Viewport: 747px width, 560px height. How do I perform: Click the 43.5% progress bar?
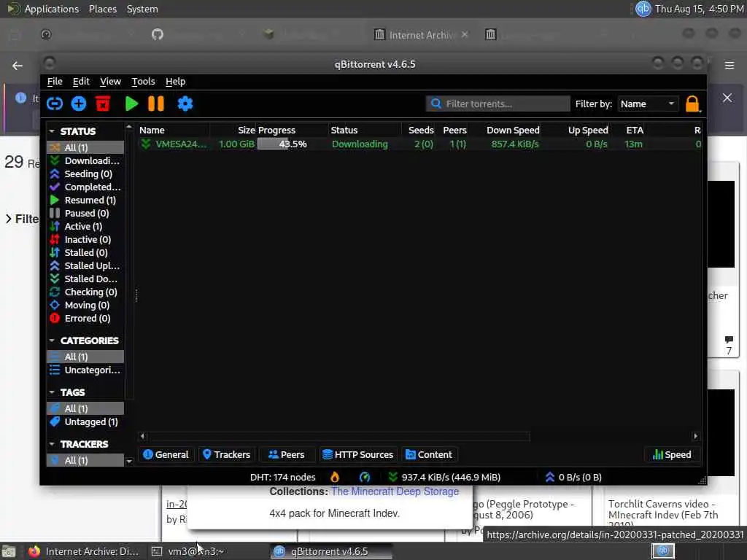point(293,144)
